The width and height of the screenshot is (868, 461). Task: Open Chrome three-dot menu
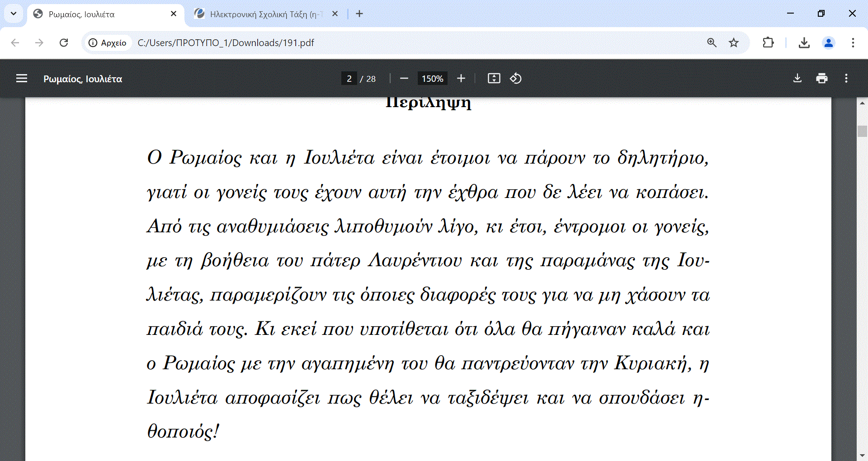(x=853, y=42)
